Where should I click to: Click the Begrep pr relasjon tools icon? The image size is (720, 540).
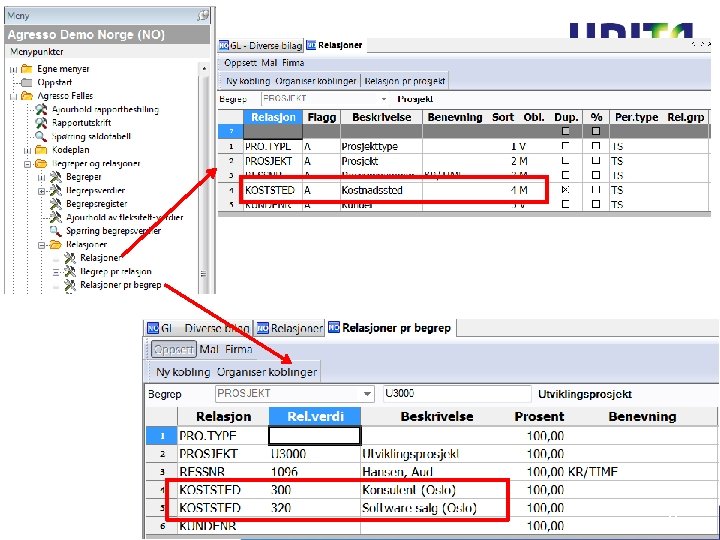click(x=70, y=271)
